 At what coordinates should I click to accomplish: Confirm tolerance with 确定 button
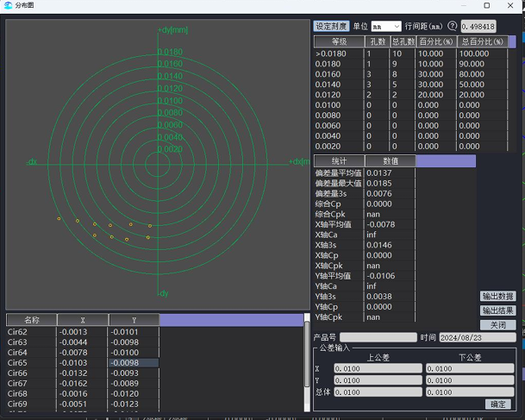[498, 404]
